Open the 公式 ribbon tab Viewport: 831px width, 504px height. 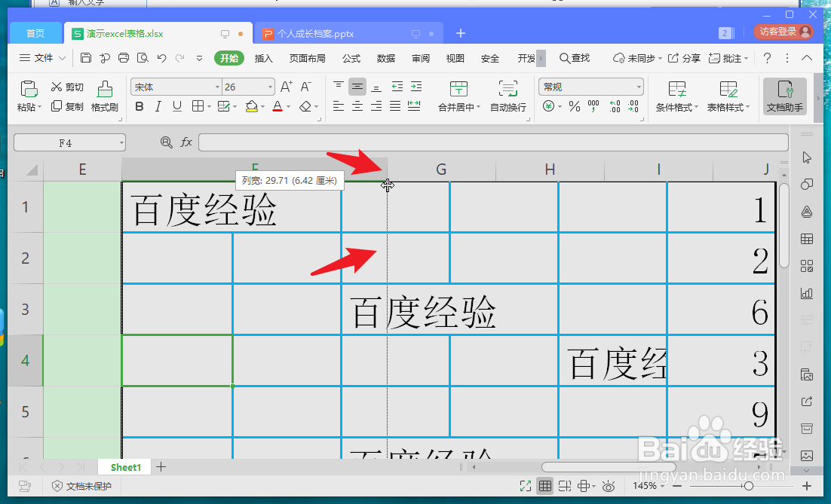(351, 58)
